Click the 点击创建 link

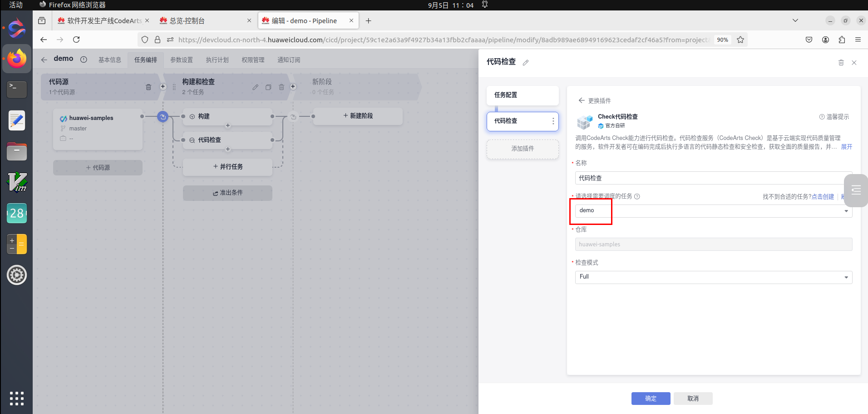pos(823,197)
